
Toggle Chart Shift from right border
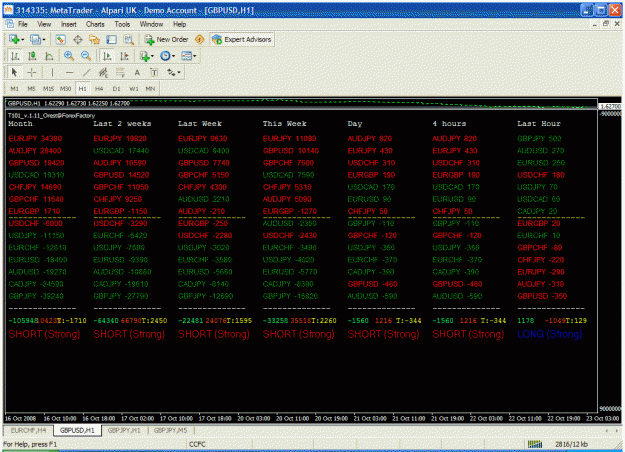click(124, 56)
